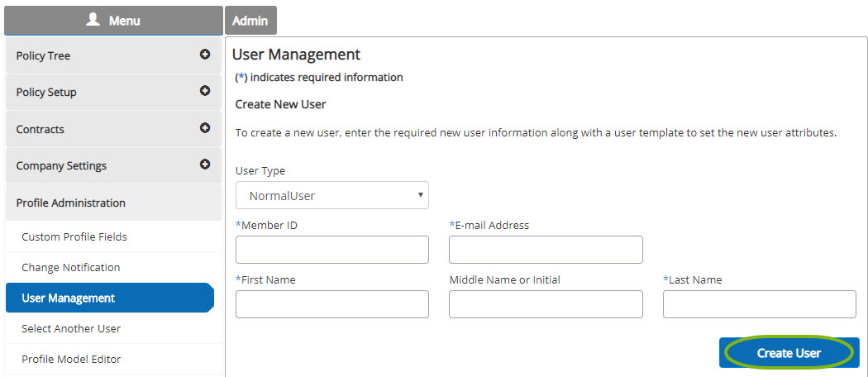Open the Policy Tree section label

(x=44, y=56)
